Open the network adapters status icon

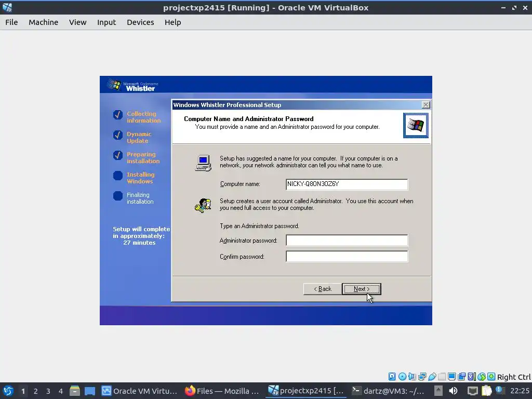pos(422,377)
